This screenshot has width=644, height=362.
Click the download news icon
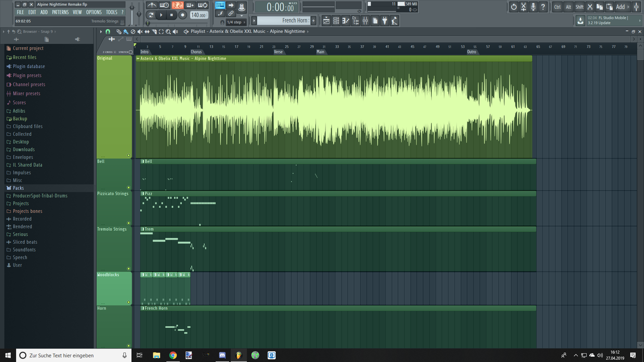point(580,21)
